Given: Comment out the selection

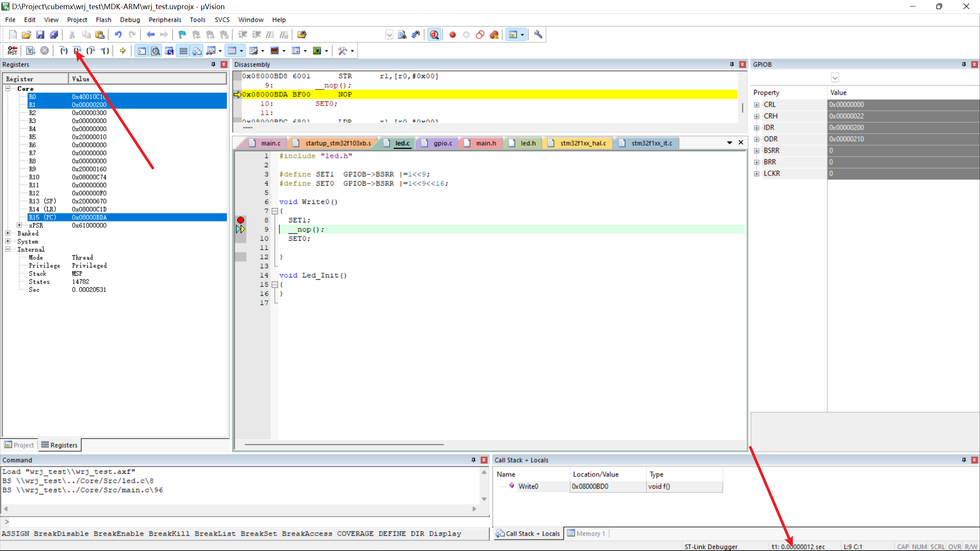Looking at the screenshot, I should click(x=270, y=35).
